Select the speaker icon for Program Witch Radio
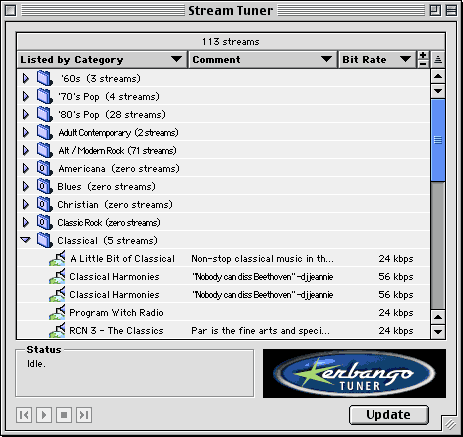The width and height of the screenshot is (463, 437). point(57,313)
